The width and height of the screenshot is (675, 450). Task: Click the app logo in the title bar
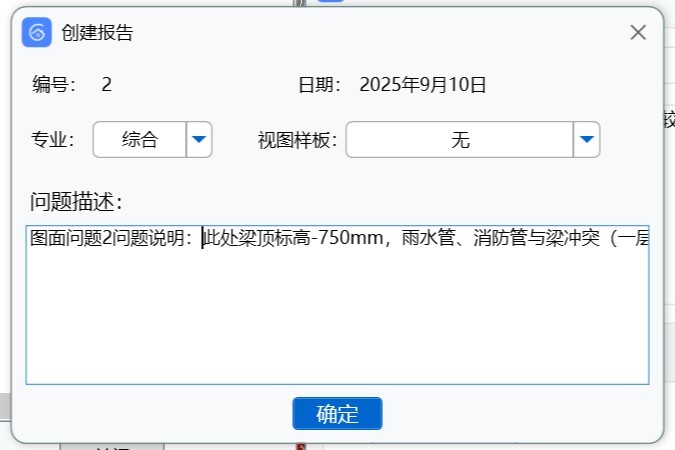pyautogui.click(x=37, y=32)
